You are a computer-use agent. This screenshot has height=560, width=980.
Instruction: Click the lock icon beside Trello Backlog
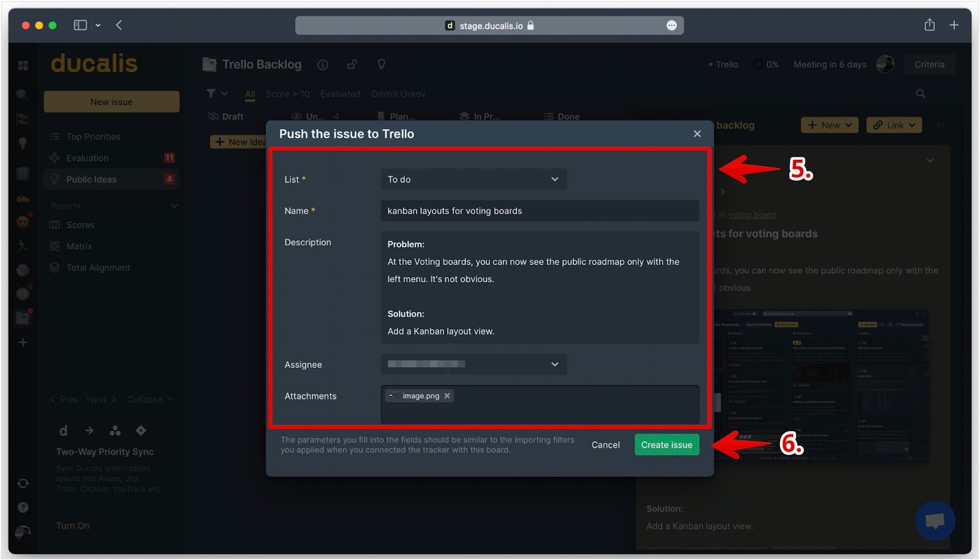coord(352,64)
